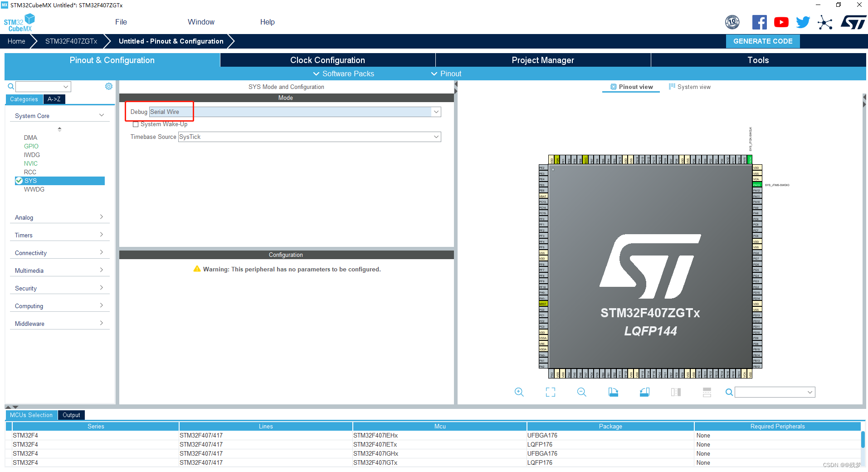Open the Twitter link icon
868x472 pixels.
pos(803,22)
